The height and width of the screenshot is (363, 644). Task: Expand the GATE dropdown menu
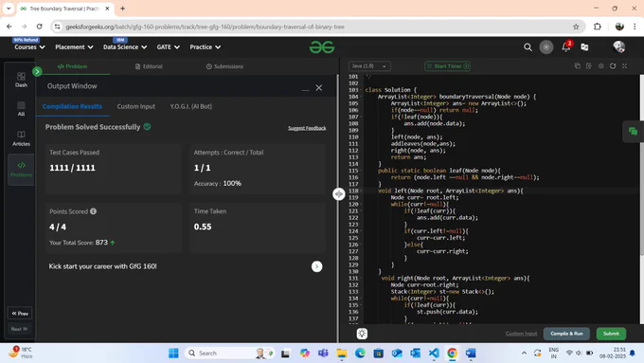click(x=168, y=47)
